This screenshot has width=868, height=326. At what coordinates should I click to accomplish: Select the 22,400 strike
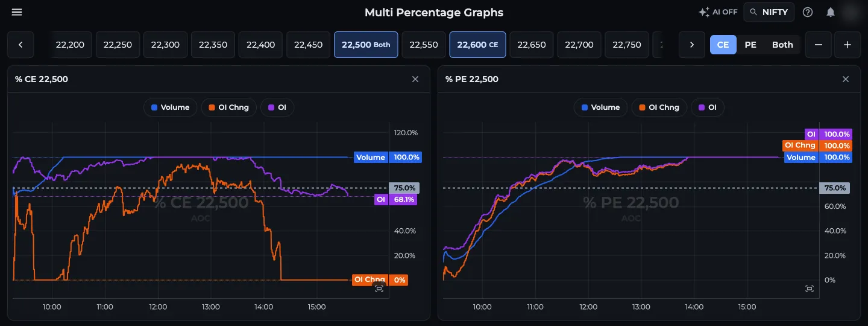pos(260,45)
